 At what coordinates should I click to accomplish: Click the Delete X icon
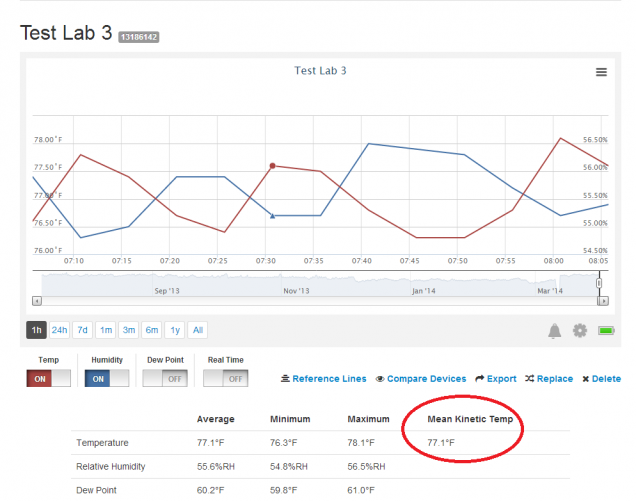tap(585, 379)
